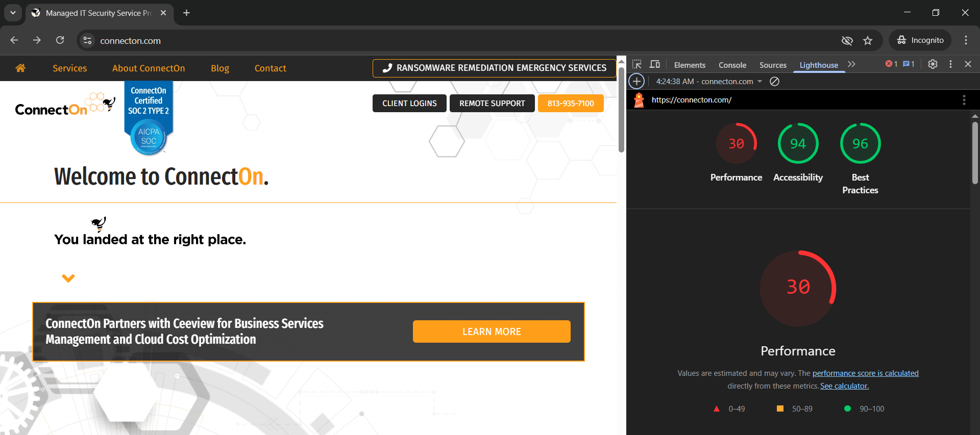Clear all Lighthouse reports

point(774,81)
